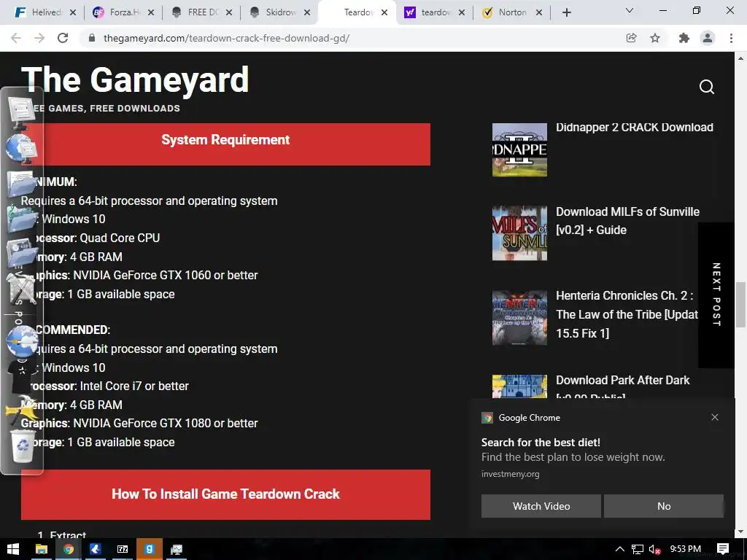The image size is (747, 560).
Task: Click How To Install Game Teardown Crack heading
Action: pyautogui.click(x=225, y=494)
